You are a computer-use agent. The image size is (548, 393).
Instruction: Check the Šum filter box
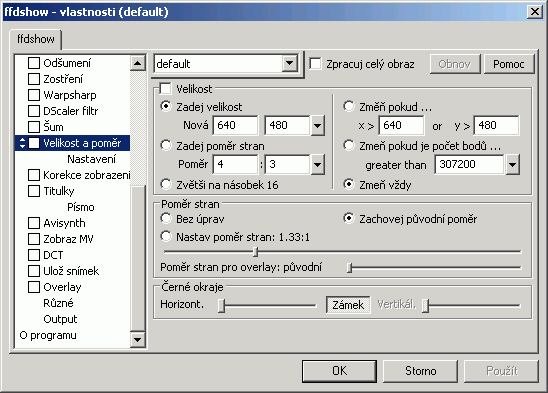[x=34, y=127]
